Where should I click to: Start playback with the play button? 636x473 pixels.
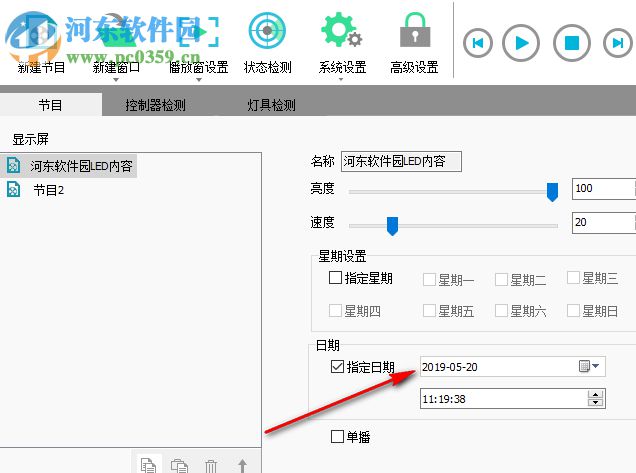pyautogui.click(x=521, y=43)
